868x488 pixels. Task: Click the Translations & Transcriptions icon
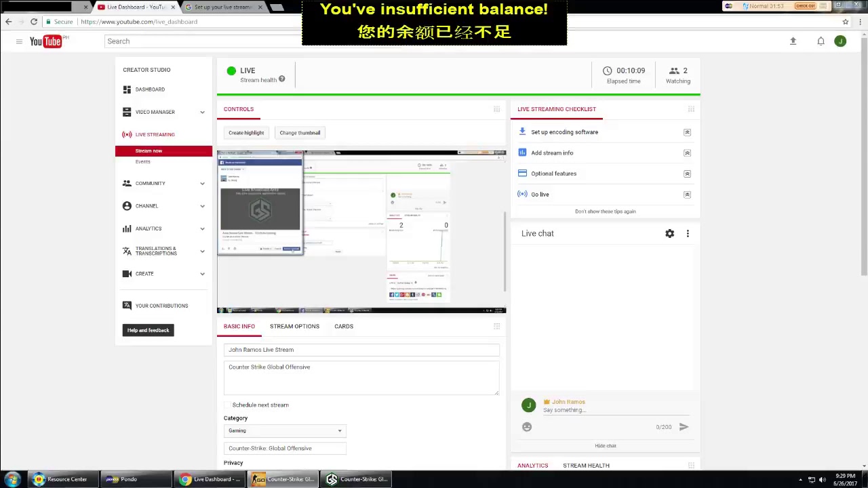[x=127, y=251]
